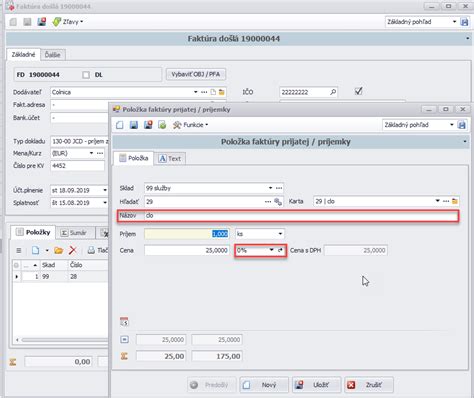Tick the DL checkbox
Image resolution: width=474 pixels, height=398 pixels.
pyautogui.click(x=86, y=75)
